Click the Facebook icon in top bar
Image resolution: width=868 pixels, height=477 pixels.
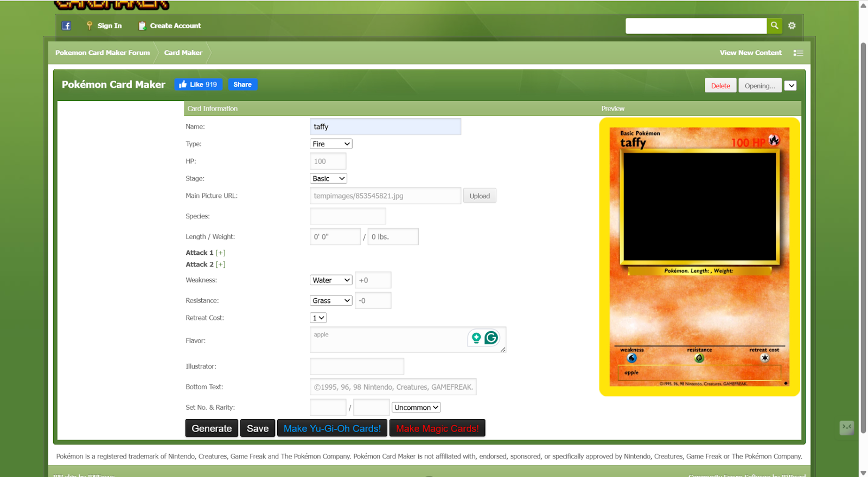(x=66, y=25)
